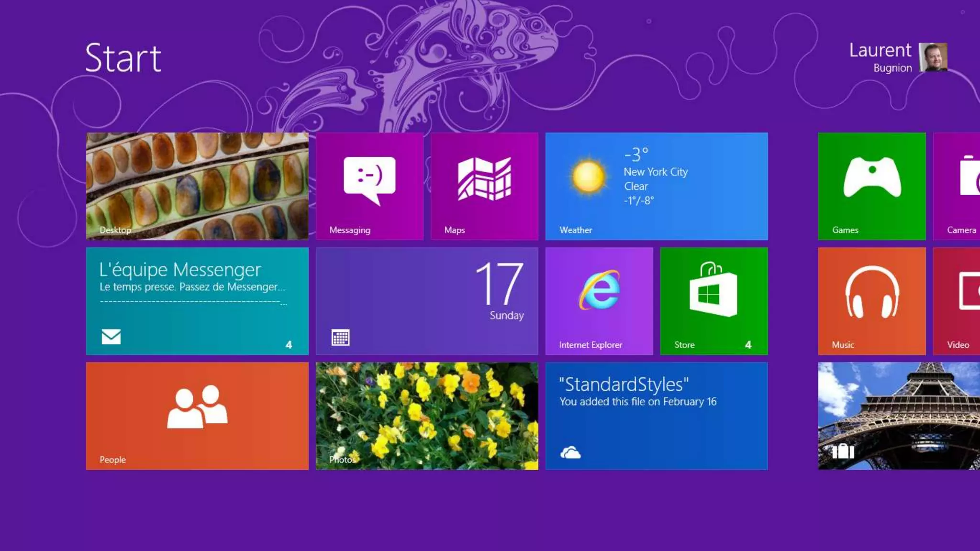
Task: Open the People contacts icon
Action: tap(197, 407)
